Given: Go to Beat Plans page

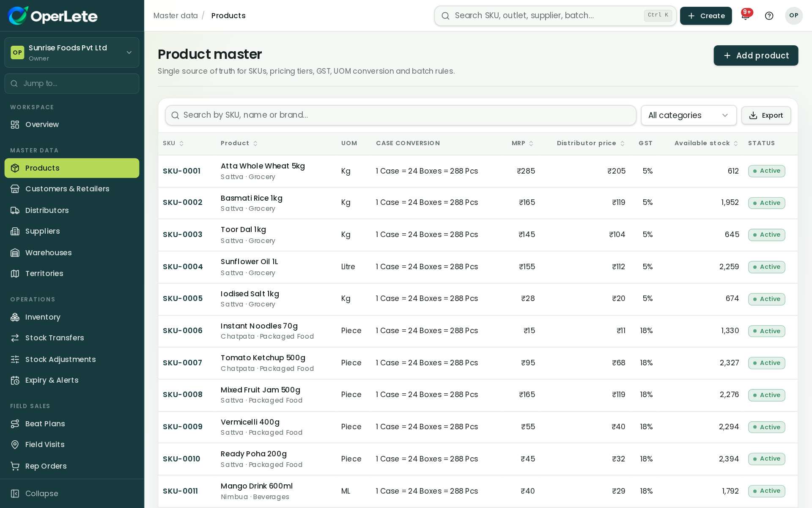Looking at the screenshot, I should click(72, 424).
